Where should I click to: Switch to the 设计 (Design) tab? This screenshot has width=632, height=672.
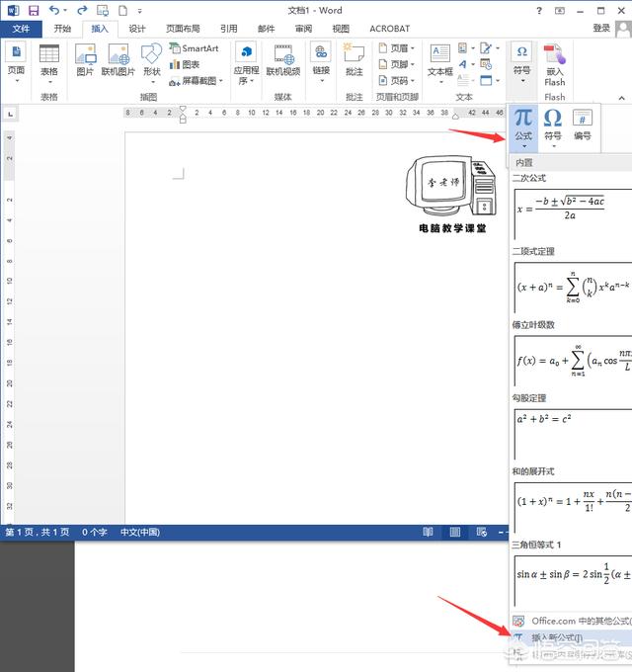137,29
